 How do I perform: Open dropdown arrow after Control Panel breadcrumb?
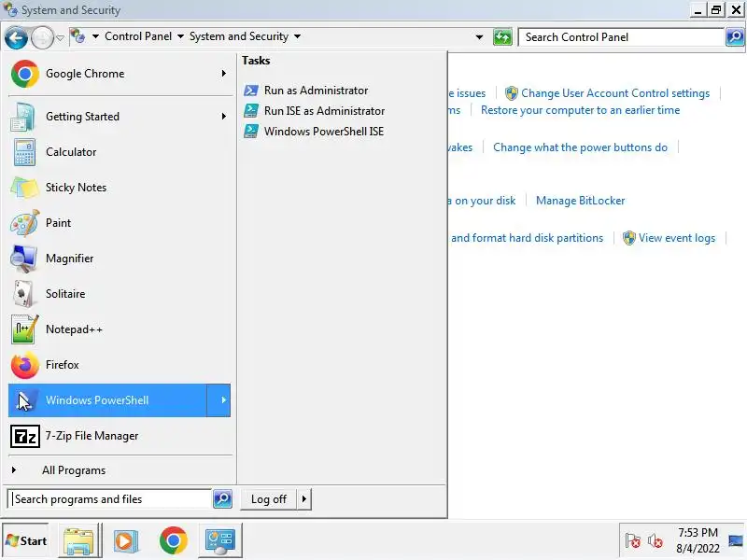(180, 36)
